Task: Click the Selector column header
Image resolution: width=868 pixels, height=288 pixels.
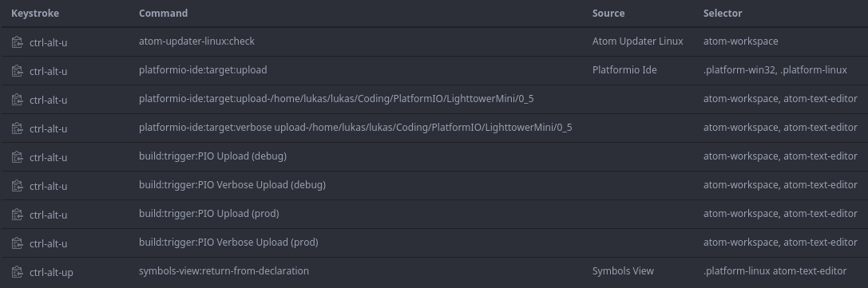Action: (723, 14)
